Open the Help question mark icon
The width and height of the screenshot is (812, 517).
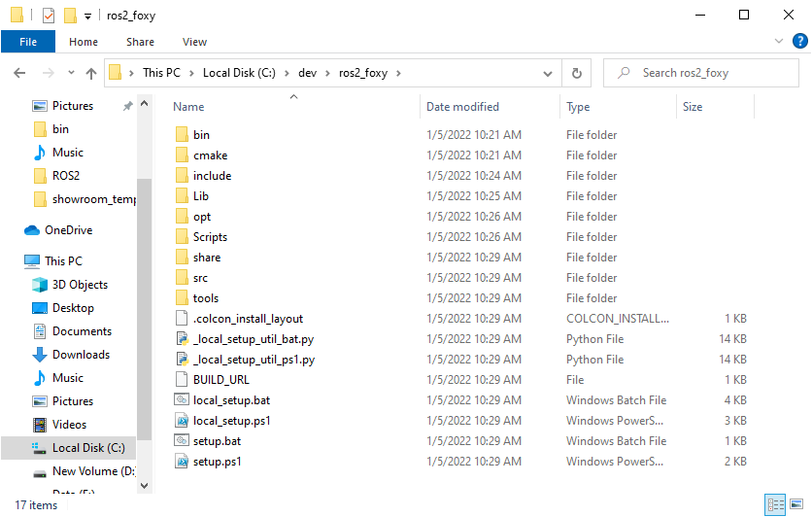coord(798,42)
